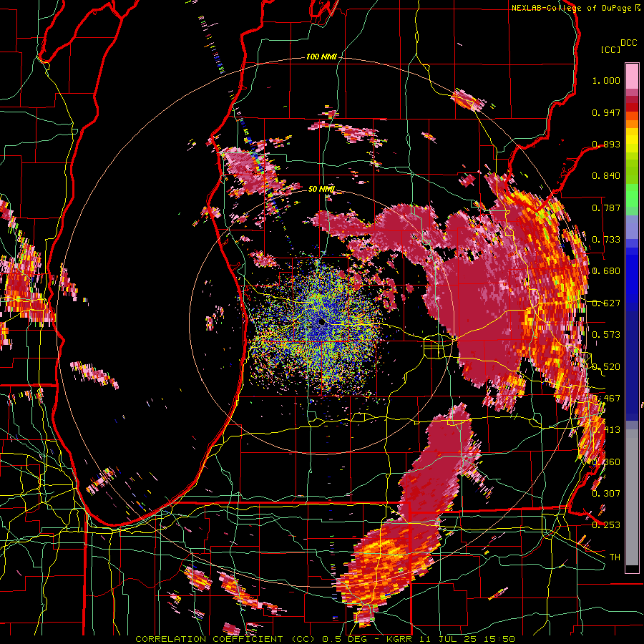Pick the gray bottom color bar segment
The width and height of the screenshot is (644, 644).
tap(632, 498)
